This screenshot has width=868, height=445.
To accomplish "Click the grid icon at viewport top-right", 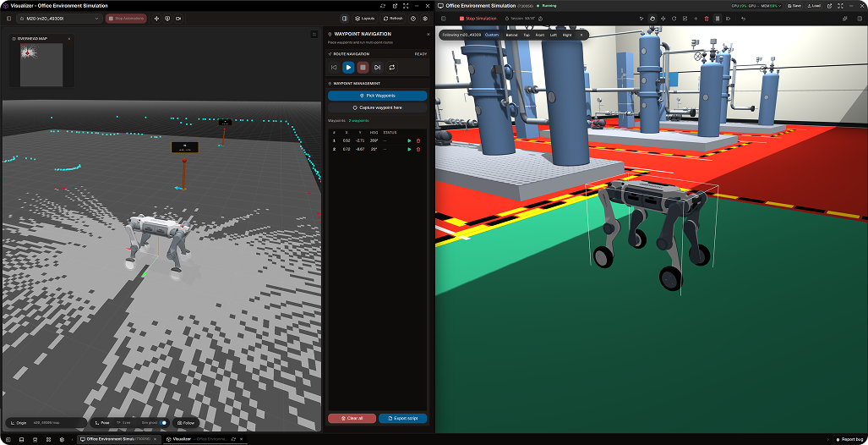I will click(x=314, y=35).
